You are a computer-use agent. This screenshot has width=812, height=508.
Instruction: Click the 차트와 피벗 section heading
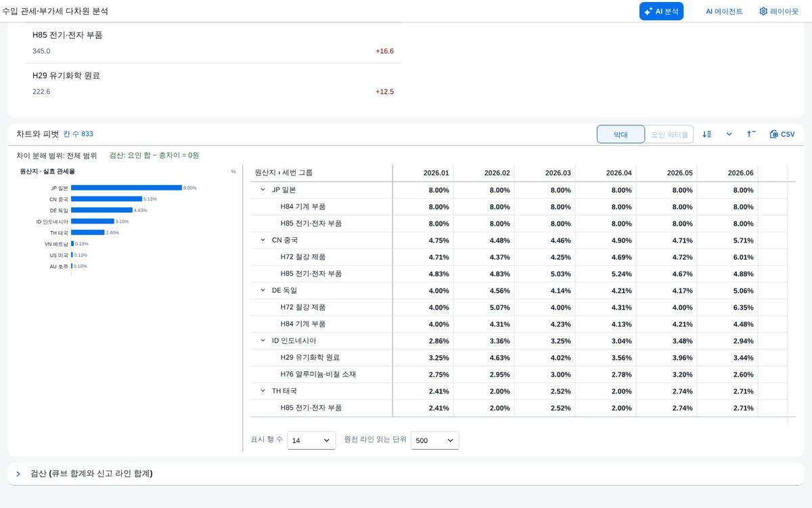click(x=37, y=134)
